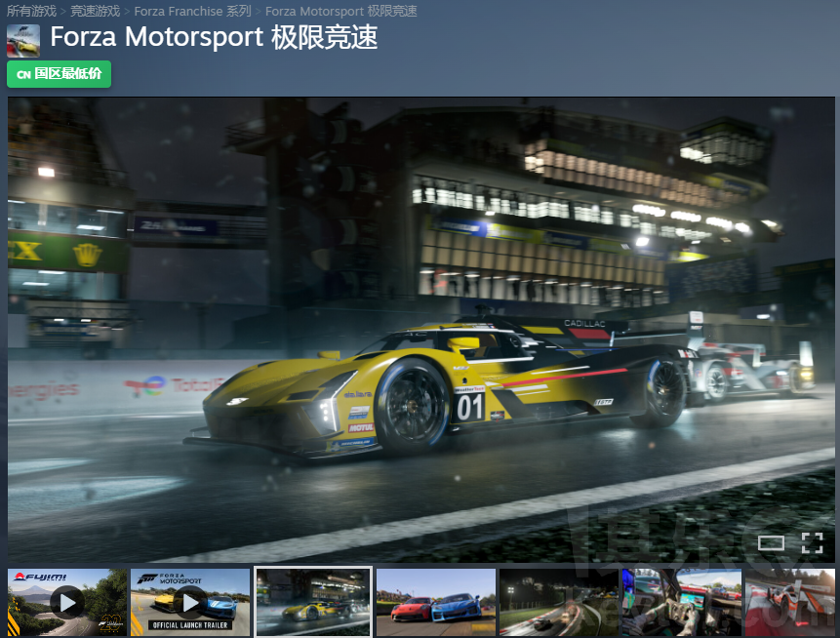This screenshot has height=638, width=840.
Task: Click the Forza Motorsport game icon beside the title
Action: click(x=23, y=40)
